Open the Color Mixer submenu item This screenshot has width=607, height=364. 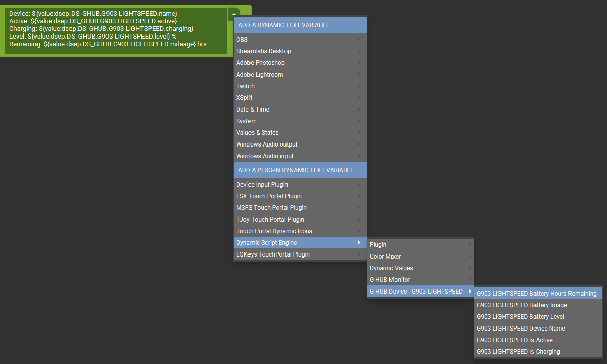(x=420, y=257)
